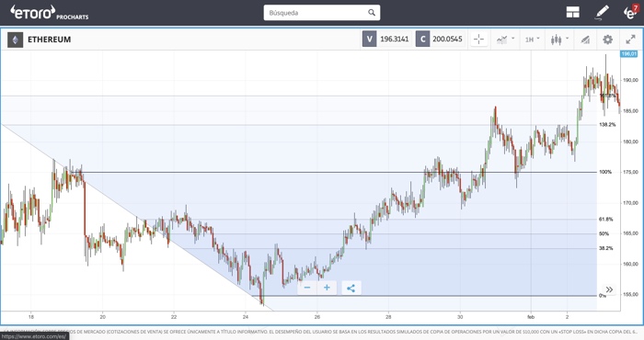Screen dimensions: 644x340
Task: Click the share chart icon
Action: (351, 288)
